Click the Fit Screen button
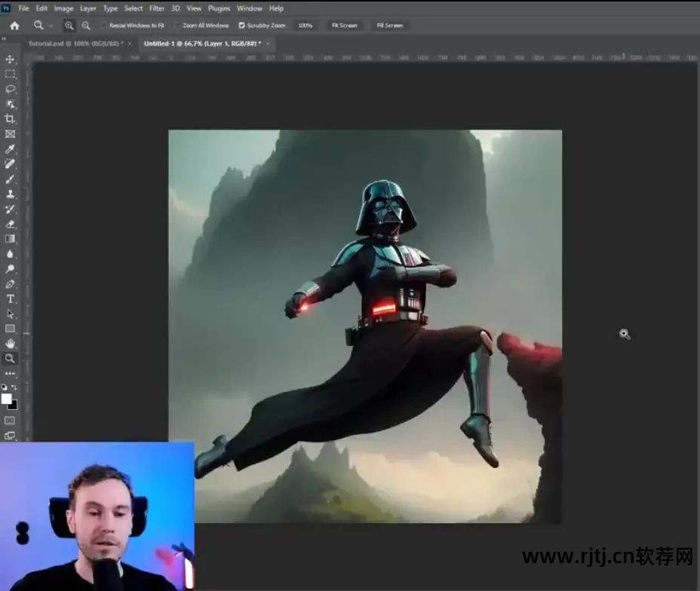The height and width of the screenshot is (591, 700). click(x=344, y=26)
